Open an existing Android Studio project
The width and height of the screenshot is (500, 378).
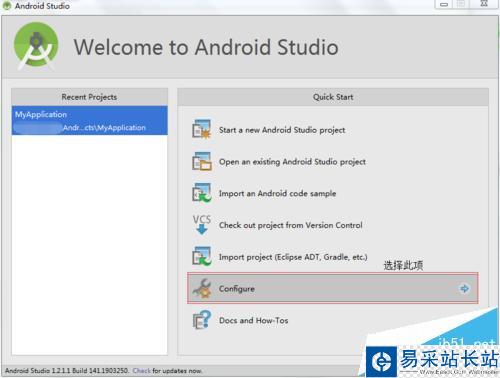[292, 162]
